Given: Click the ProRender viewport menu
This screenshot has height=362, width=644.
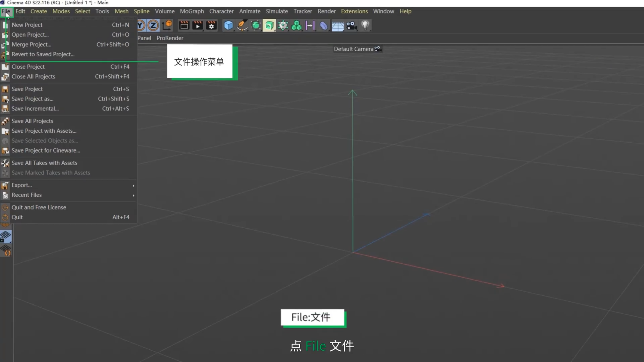Looking at the screenshot, I should (170, 38).
